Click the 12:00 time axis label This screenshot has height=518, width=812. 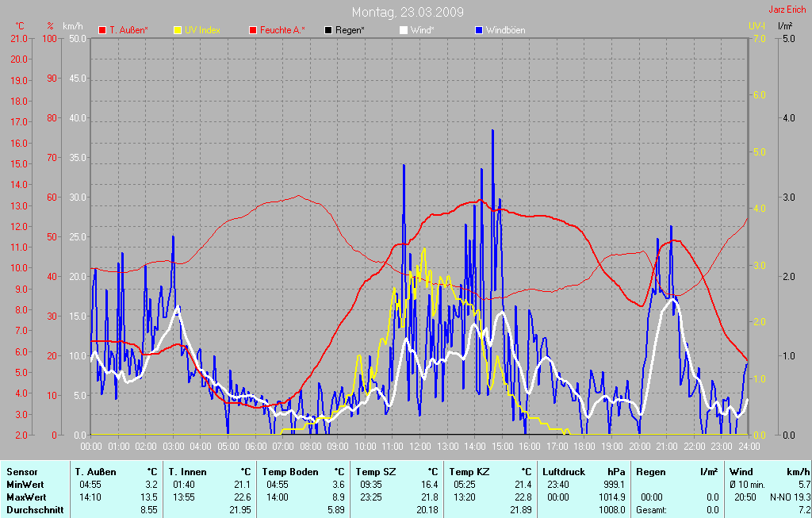coord(419,445)
